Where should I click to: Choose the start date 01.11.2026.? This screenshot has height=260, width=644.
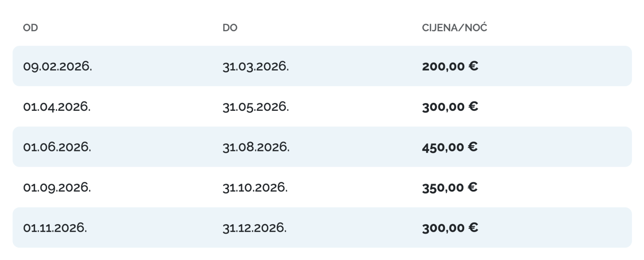click(x=55, y=228)
